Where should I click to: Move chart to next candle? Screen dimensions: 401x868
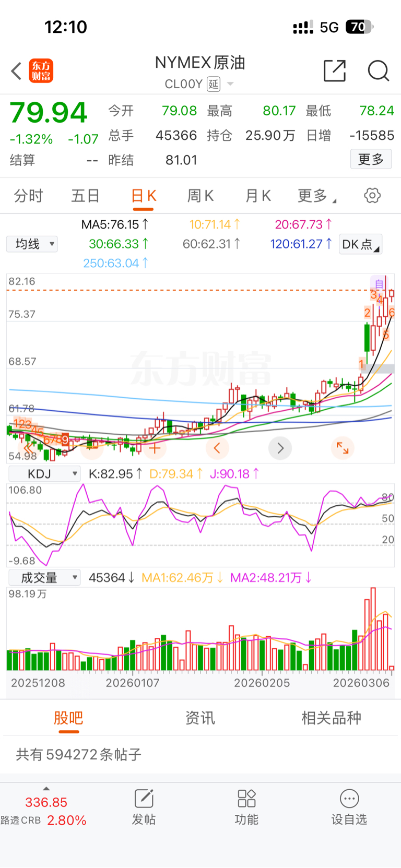[280, 448]
